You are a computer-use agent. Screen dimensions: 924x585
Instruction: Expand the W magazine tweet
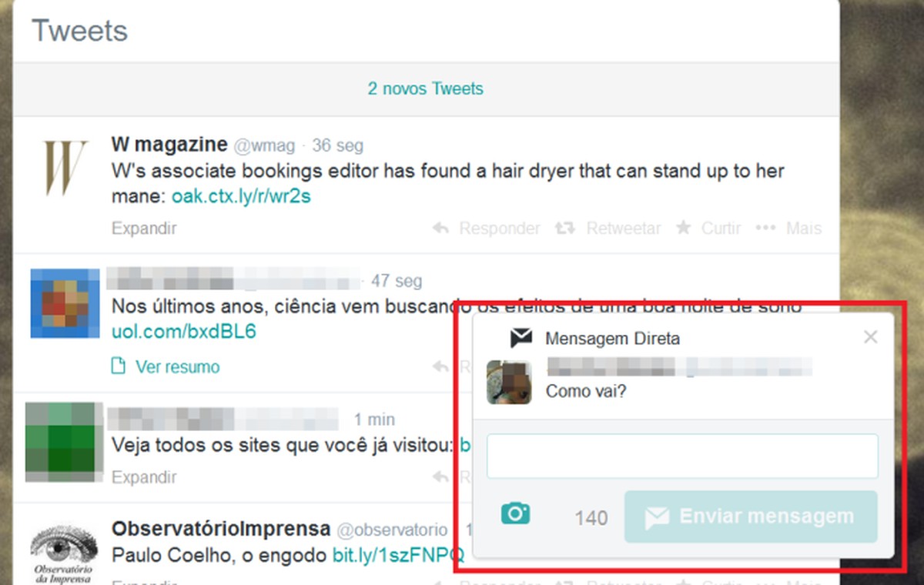tap(143, 228)
